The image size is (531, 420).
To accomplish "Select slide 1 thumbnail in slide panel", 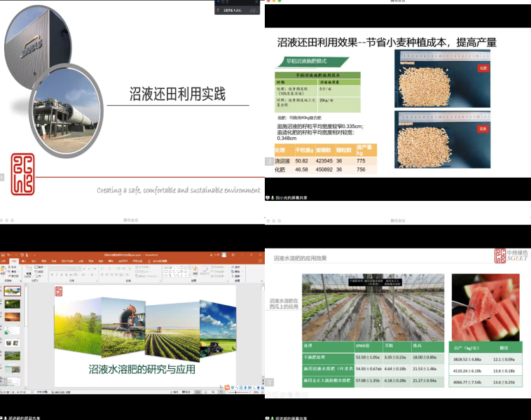I will (13, 290).
